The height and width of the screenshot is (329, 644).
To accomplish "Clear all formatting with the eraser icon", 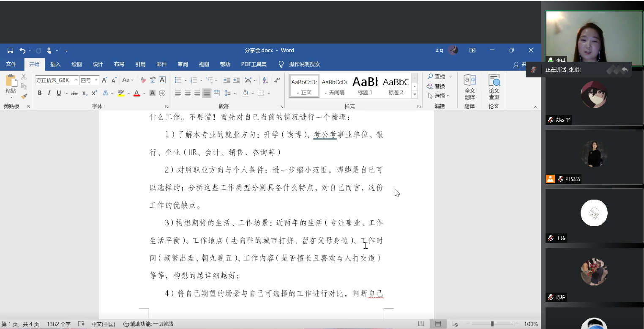I will (x=143, y=80).
